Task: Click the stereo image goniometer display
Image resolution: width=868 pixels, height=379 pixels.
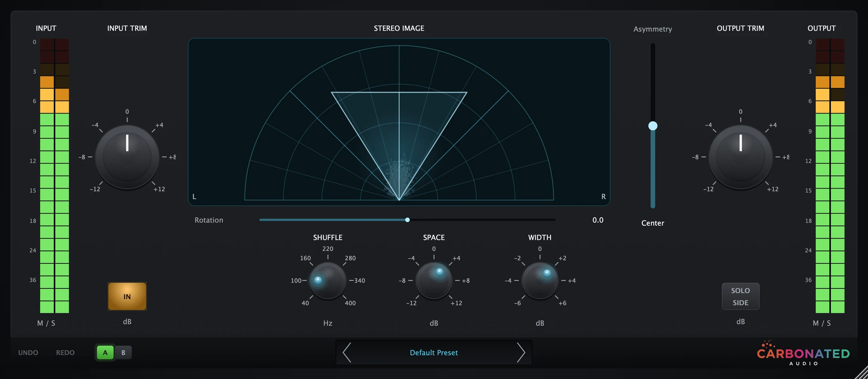Action: pyautogui.click(x=399, y=122)
